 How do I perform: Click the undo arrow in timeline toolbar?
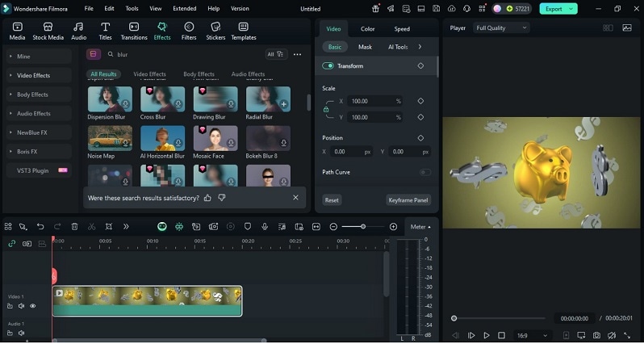pyautogui.click(x=40, y=226)
